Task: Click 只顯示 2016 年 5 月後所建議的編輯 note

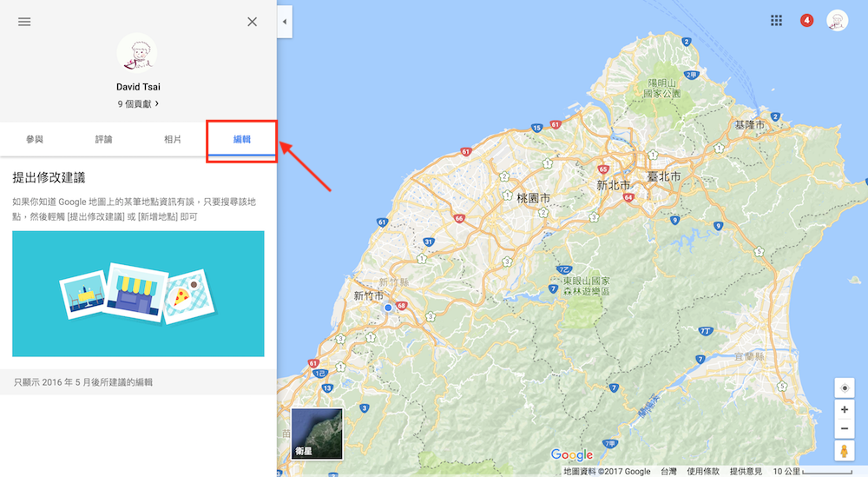Action: 83,382
